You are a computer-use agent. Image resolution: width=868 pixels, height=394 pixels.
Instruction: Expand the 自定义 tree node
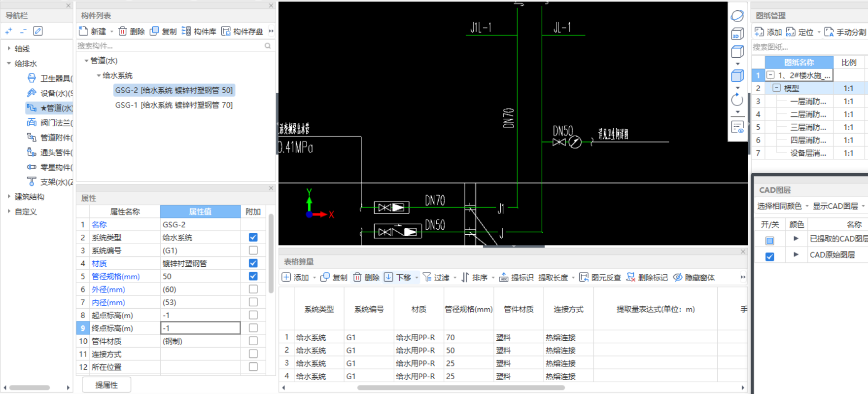point(9,211)
